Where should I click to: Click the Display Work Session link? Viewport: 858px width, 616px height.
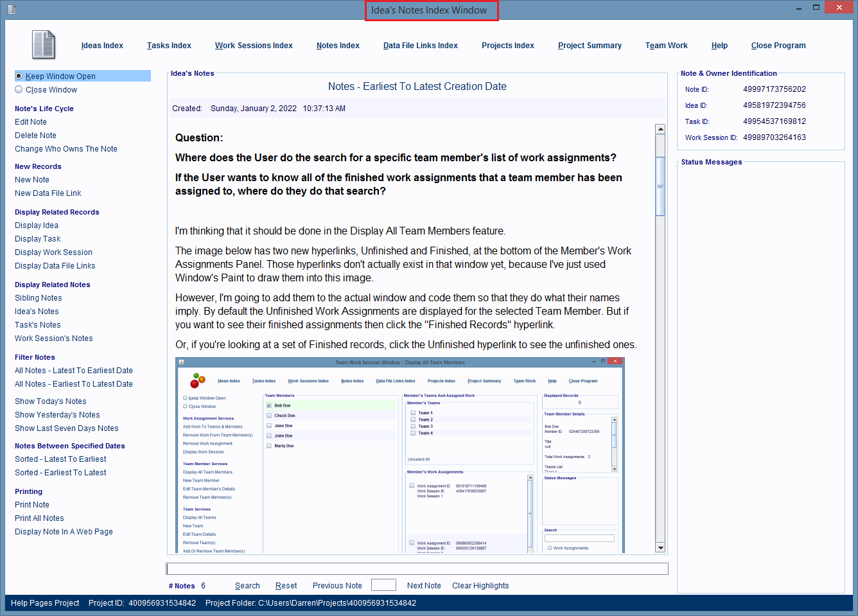click(53, 252)
